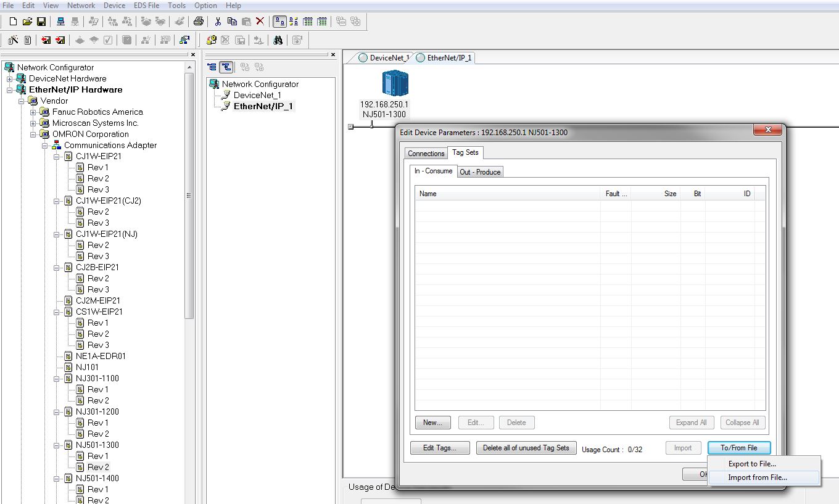
Task: Click the Edit Tags button
Action: (439, 447)
